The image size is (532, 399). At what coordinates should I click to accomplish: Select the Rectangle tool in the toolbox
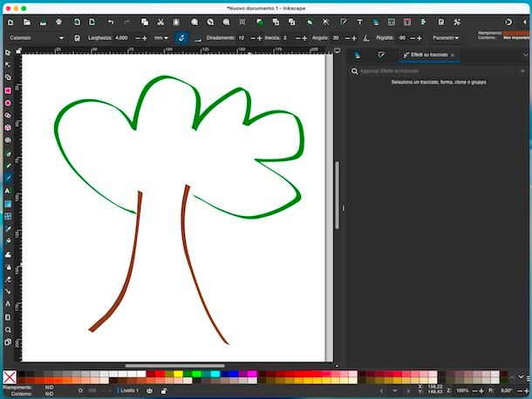point(8,90)
